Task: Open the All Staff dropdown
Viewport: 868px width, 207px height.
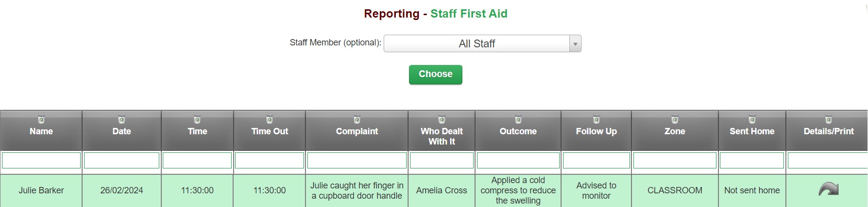Action: (x=482, y=43)
